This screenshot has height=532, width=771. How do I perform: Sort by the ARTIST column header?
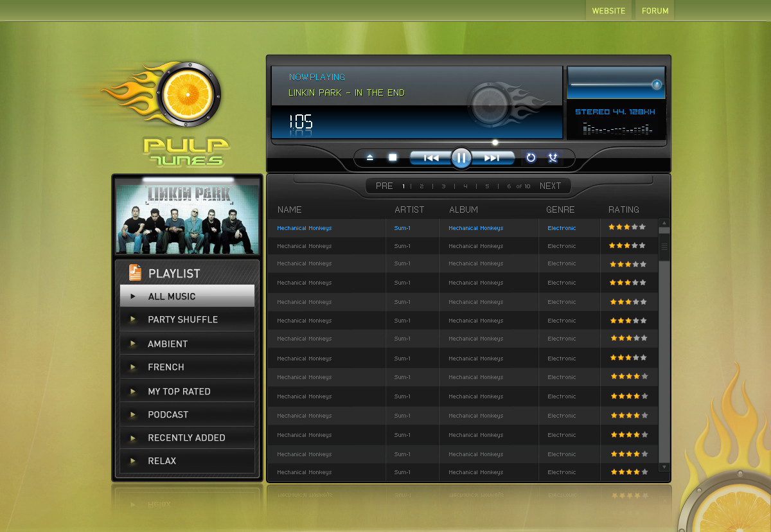tap(409, 209)
